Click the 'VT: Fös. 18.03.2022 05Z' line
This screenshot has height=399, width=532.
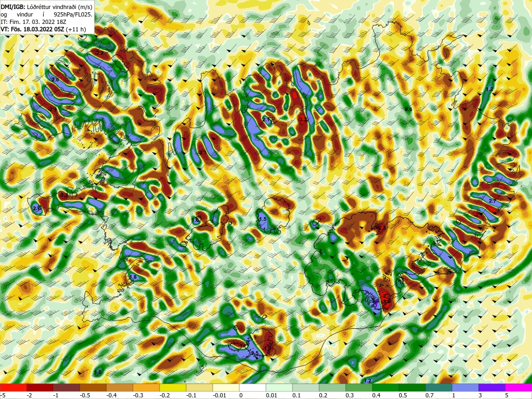click(32, 29)
